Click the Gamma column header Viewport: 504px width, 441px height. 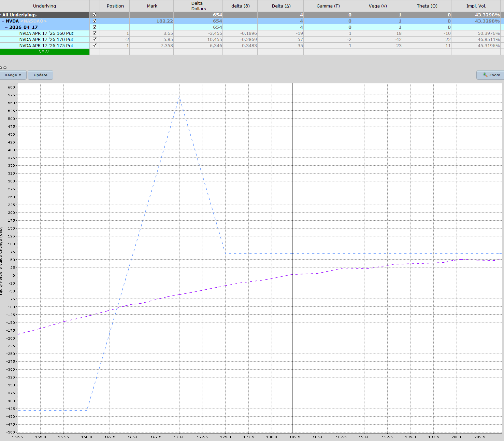pyautogui.click(x=328, y=6)
